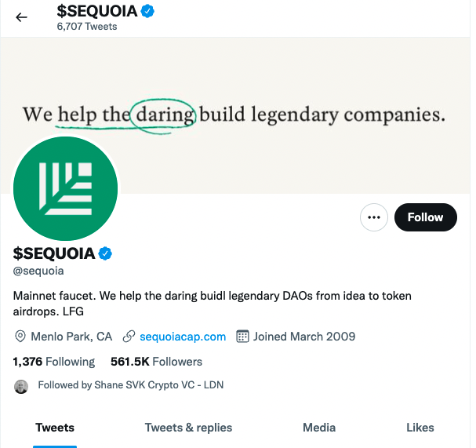Click the calendar joined-date icon
Viewport: 476px width, 448px height.
coord(242,337)
